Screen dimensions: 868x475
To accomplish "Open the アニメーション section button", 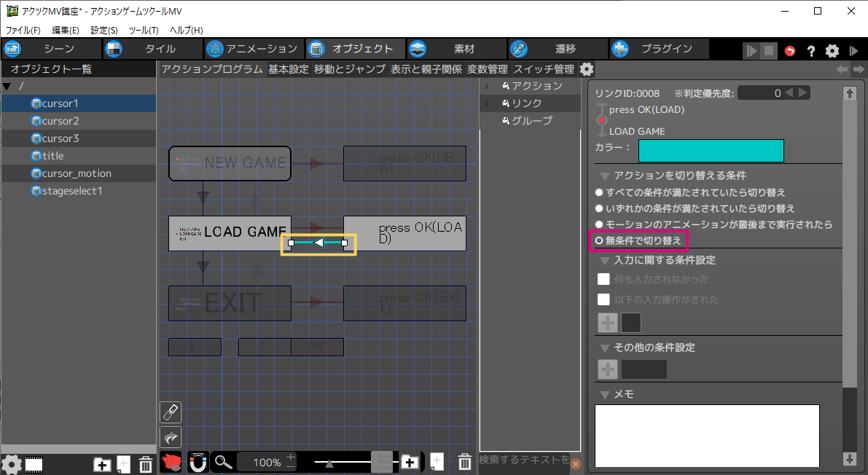I will tap(252, 49).
